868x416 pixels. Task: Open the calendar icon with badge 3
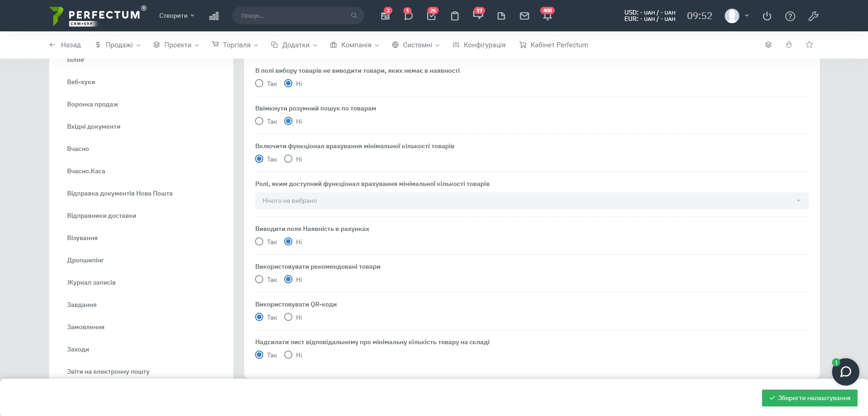click(385, 16)
